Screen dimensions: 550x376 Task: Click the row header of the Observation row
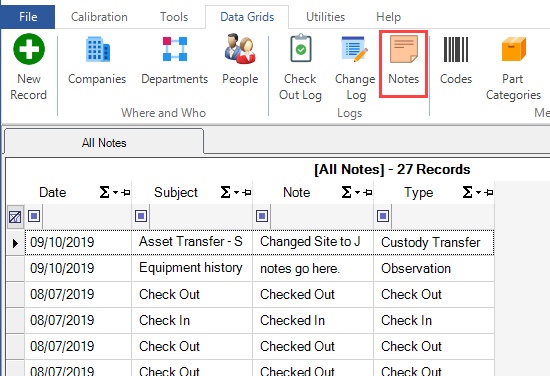[15, 268]
